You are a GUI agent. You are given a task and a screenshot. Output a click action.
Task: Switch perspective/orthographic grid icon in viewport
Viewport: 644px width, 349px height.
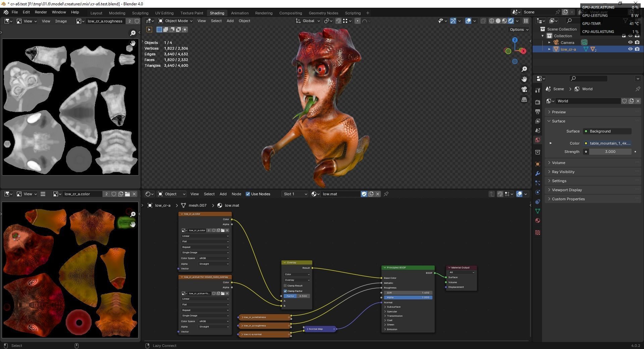[524, 100]
